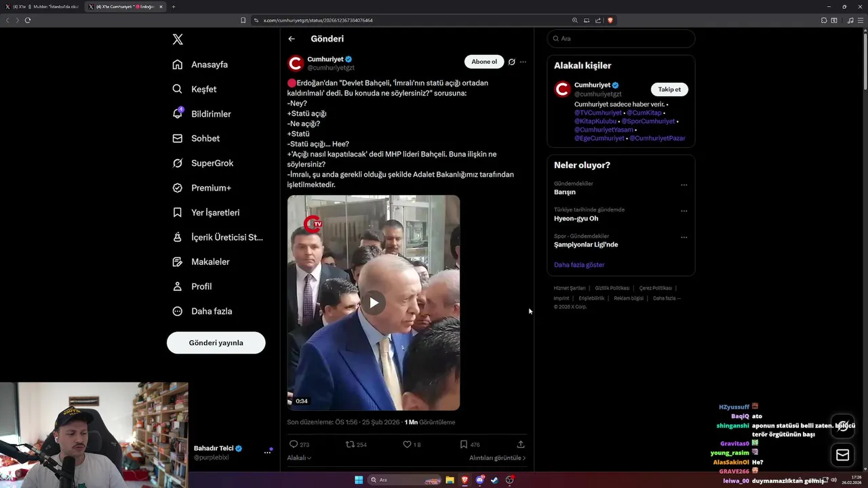Click in the Ara search field
The height and width of the screenshot is (488, 868).
(x=621, y=39)
